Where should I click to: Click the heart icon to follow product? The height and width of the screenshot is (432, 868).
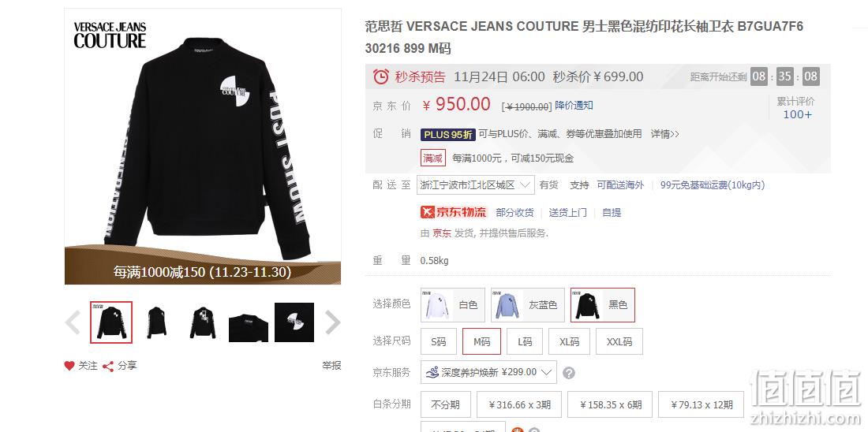[x=69, y=366]
